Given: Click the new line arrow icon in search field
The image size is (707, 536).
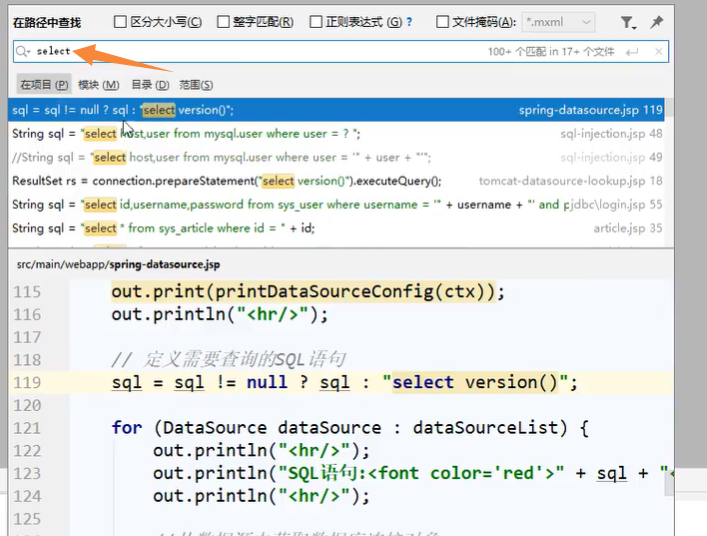Looking at the screenshot, I should pos(632,52).
